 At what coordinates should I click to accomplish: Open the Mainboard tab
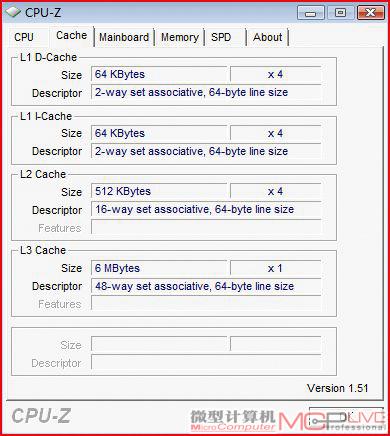pos(124,37)
